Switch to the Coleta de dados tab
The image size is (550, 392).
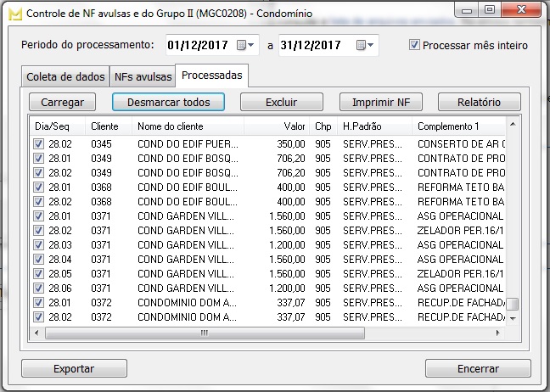(65, 76)
